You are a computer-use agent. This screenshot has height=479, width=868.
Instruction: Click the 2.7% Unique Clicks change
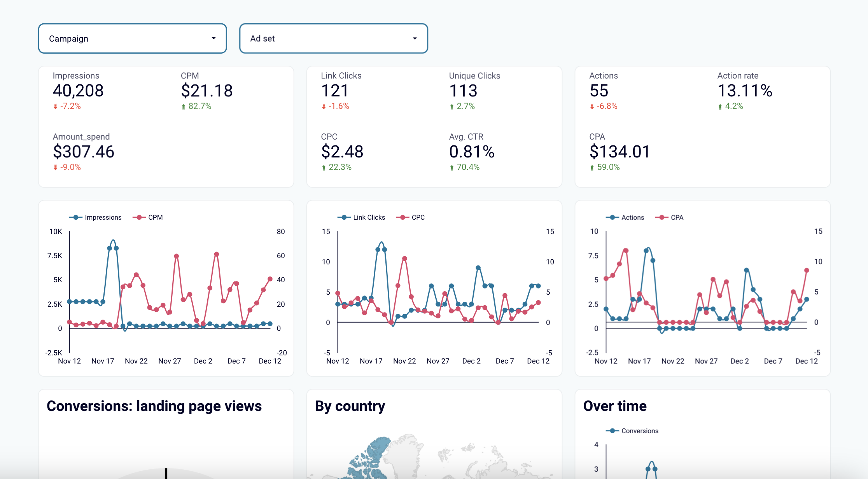coord(462,106)
